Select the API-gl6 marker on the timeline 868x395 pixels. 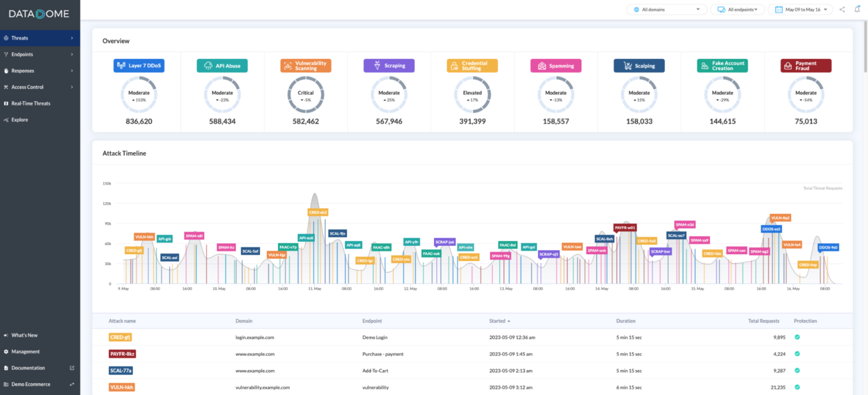[164, 239]
